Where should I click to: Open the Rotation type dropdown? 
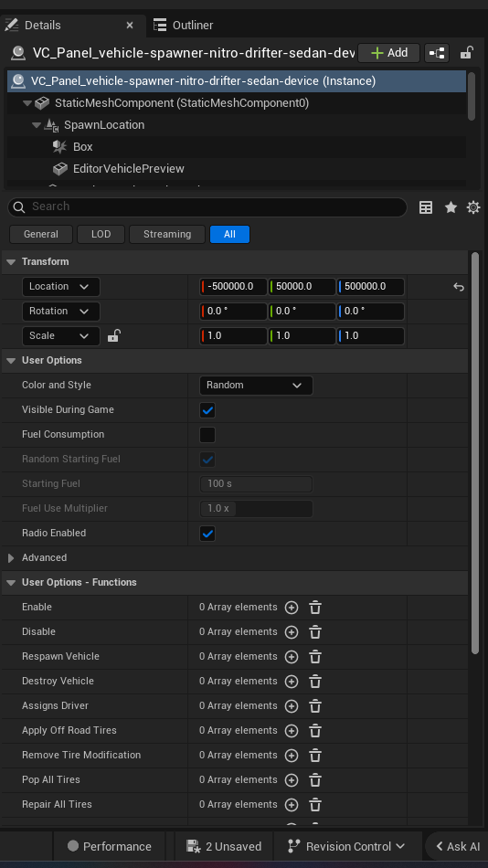[x=61, y=311]
